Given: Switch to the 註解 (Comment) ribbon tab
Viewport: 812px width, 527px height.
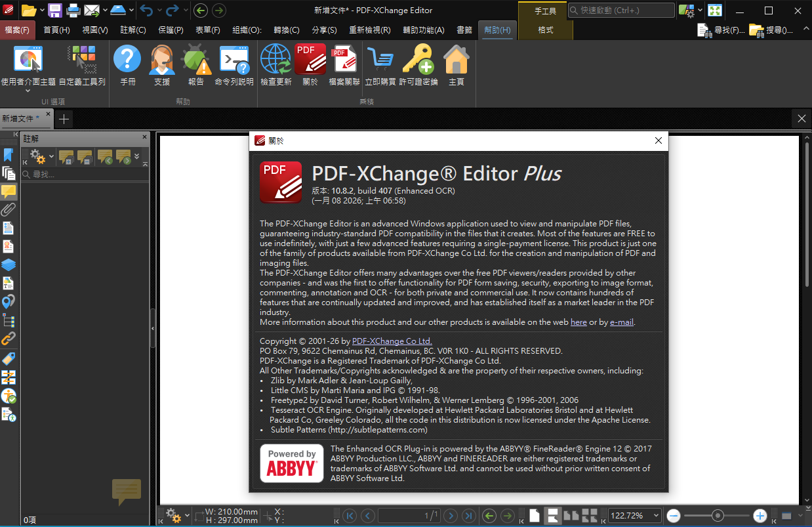Looking at the screenshot, I should (x=132, y=30).
